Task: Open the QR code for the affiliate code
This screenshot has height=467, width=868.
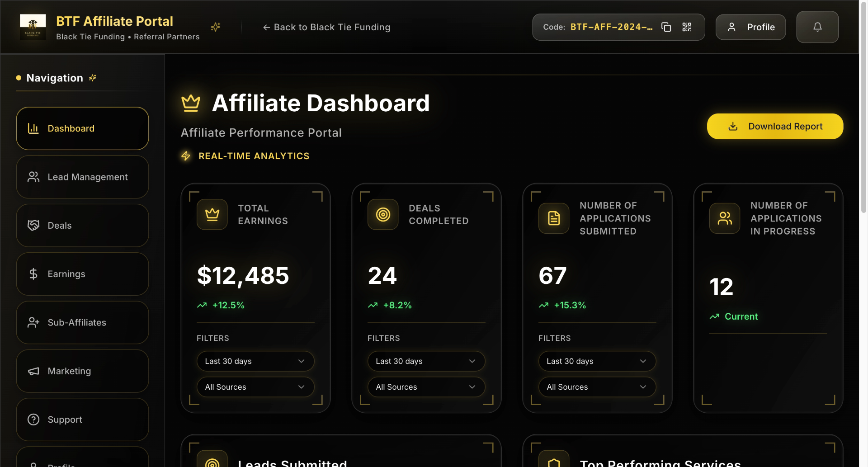Action: (x=686, y=27)
